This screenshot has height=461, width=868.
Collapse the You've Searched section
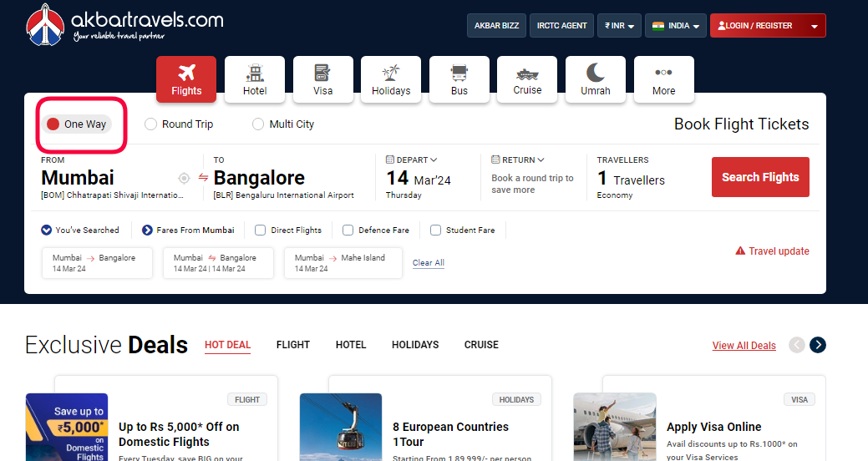pyautogui.click(x=47, y=230)
